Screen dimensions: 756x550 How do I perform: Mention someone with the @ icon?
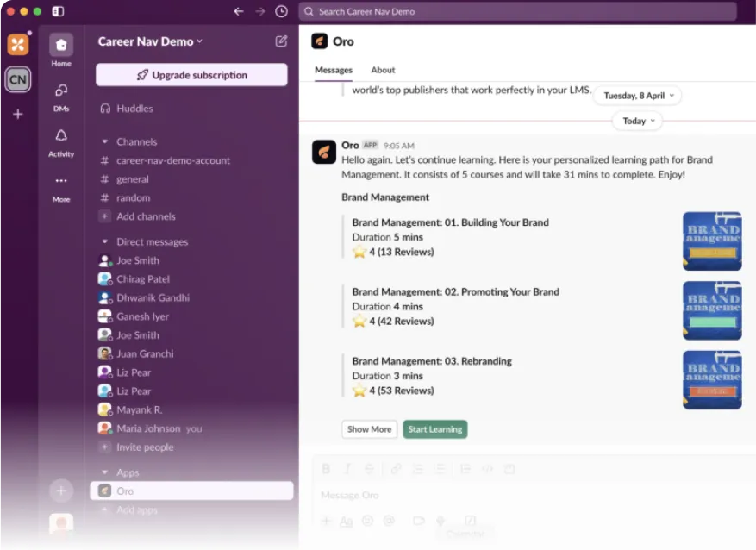click(x=389, y=521)
